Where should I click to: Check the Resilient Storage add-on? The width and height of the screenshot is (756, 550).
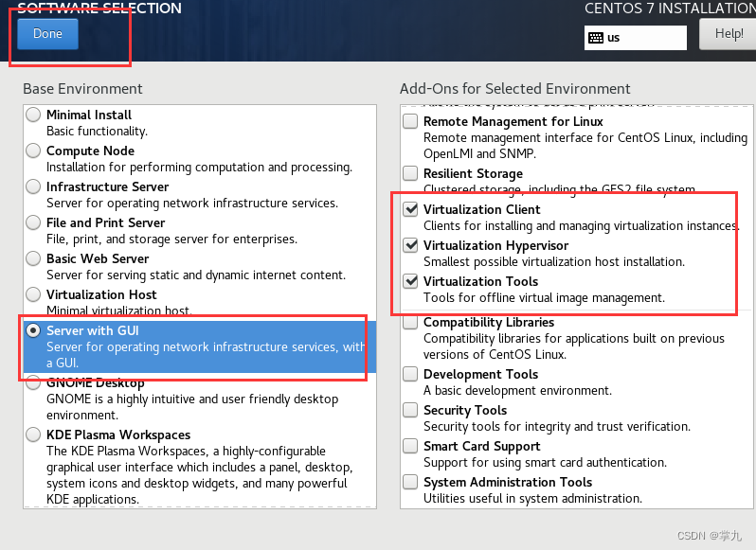tap(410, 173)
